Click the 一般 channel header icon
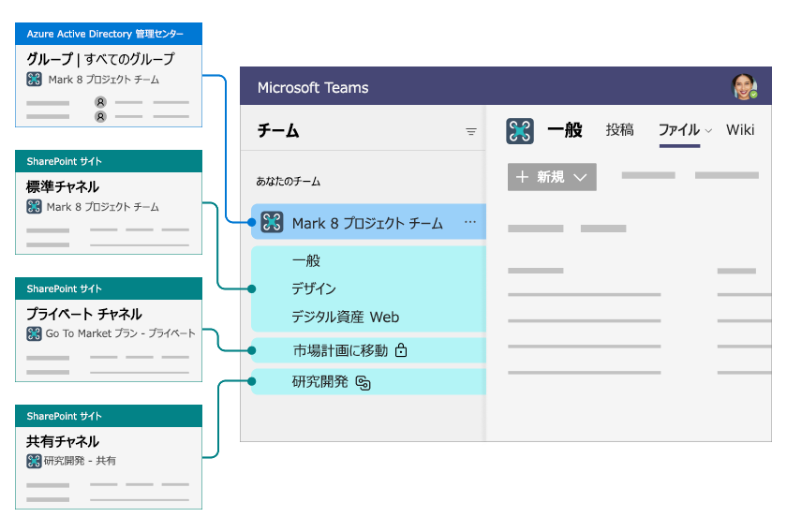 [519, 131]
